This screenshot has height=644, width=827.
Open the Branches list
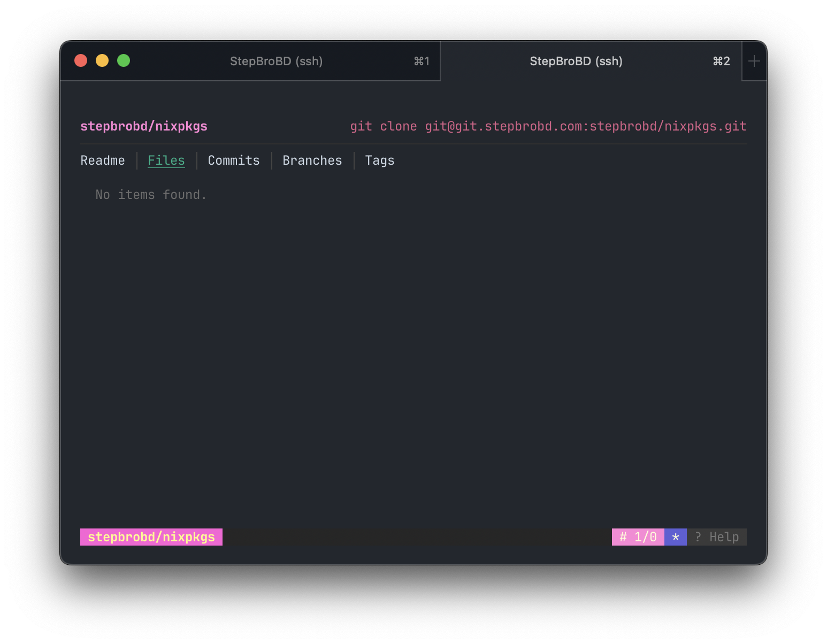point(312,160)
